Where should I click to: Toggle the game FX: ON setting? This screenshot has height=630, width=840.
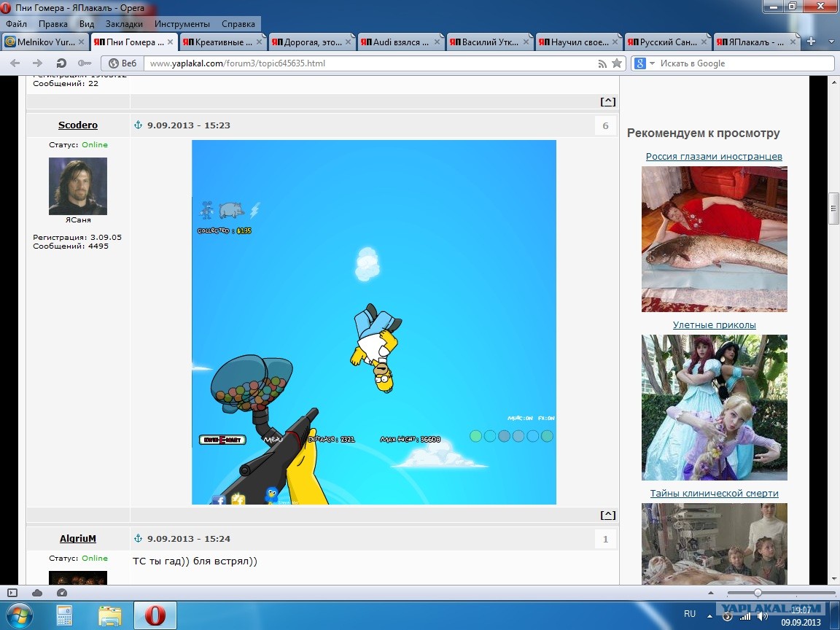(x=546, y=419)
